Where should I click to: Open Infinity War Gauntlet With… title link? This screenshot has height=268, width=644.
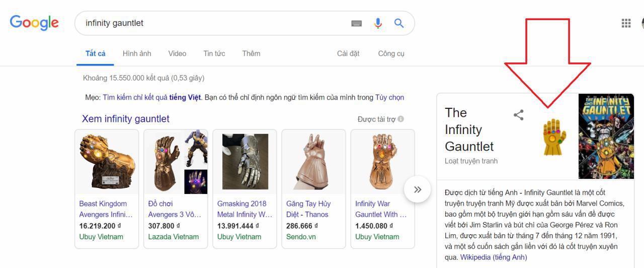[x=381, y=209]
